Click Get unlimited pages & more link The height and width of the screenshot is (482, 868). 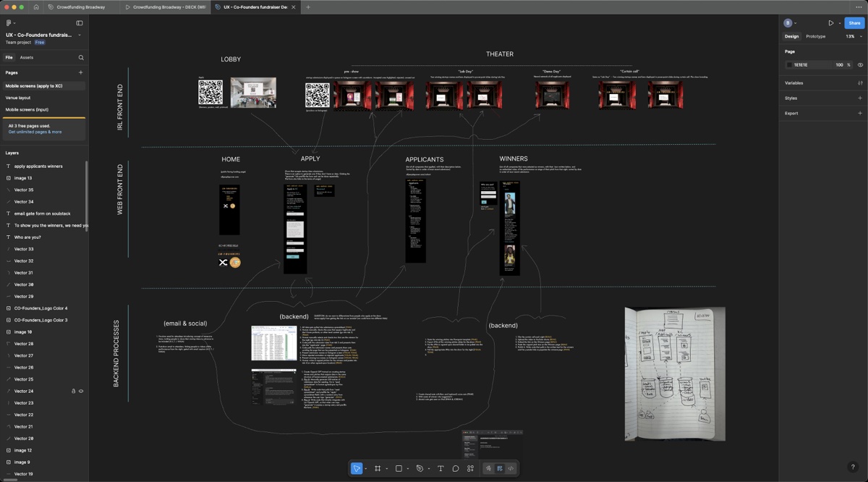click(x=35, y=132)
